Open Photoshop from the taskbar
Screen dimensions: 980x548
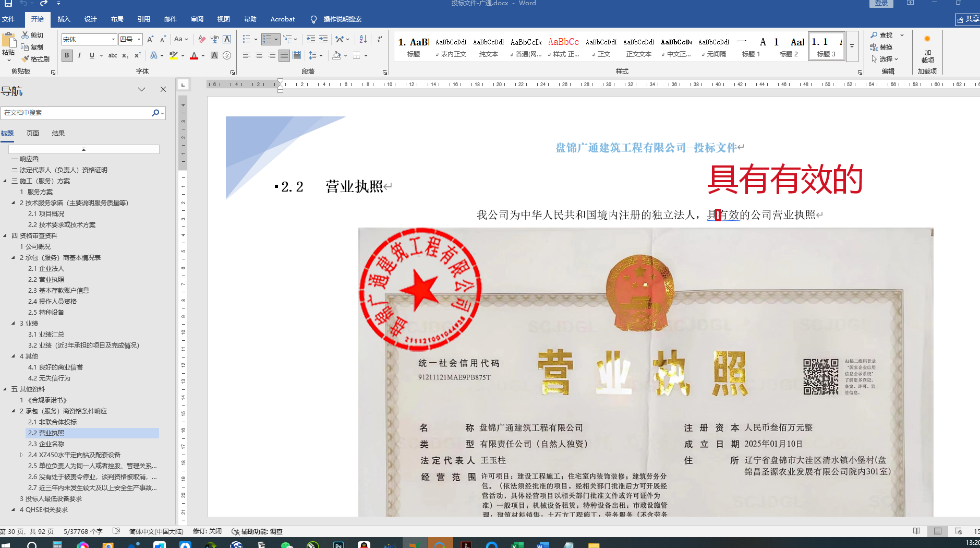(x=338, y=544)
